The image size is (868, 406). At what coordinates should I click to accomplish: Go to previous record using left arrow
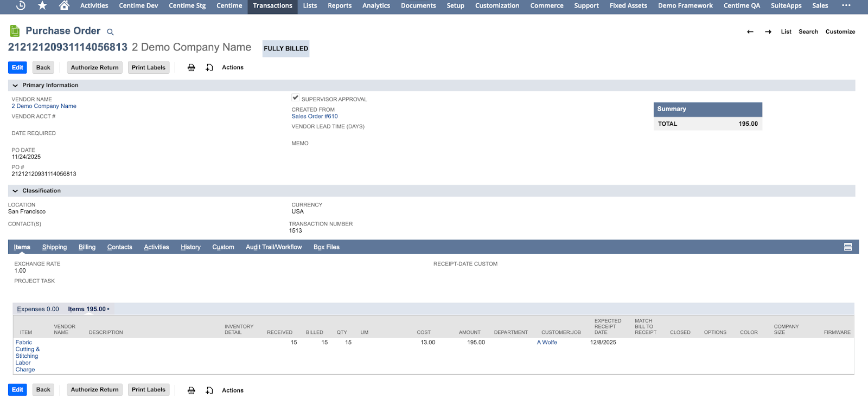pyautogui.click(x=750, y=32)
